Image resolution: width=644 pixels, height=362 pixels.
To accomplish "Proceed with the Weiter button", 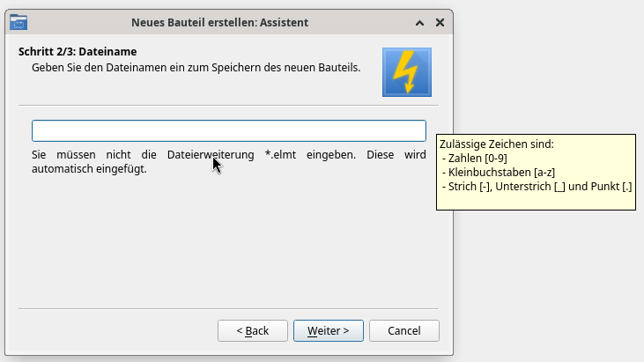I will (x=328, y=330).
